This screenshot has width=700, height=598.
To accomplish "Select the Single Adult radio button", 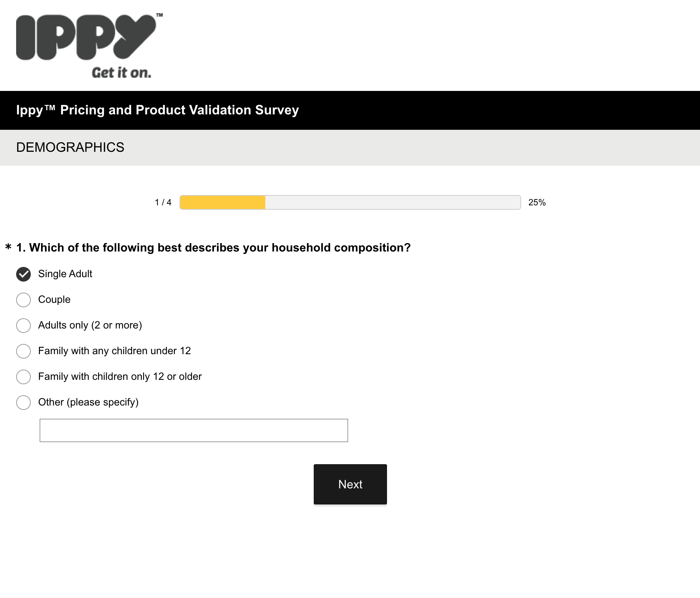I will point(23,274).
